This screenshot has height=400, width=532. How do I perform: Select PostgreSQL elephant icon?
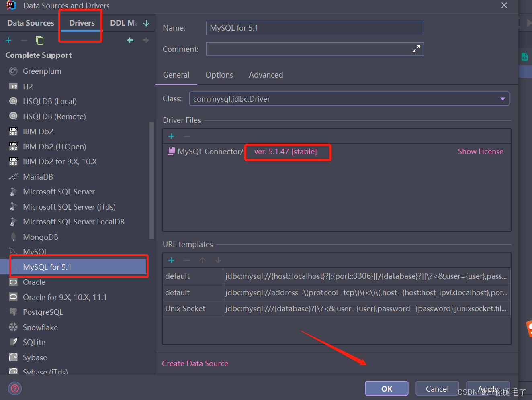pyautogui.click(x=13, y=312)
